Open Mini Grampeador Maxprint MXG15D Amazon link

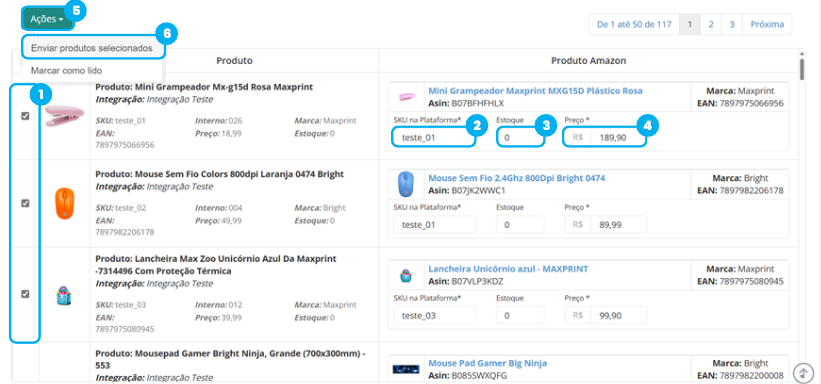[535, 91]
